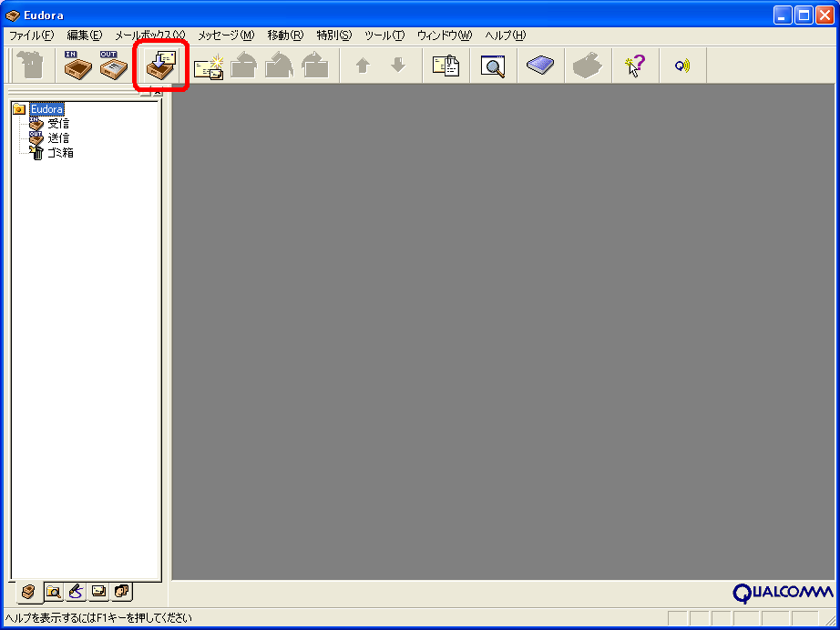840x630 pixels.
Task: Select the 受信 mailbox in tree
Action: pos(58,124)
